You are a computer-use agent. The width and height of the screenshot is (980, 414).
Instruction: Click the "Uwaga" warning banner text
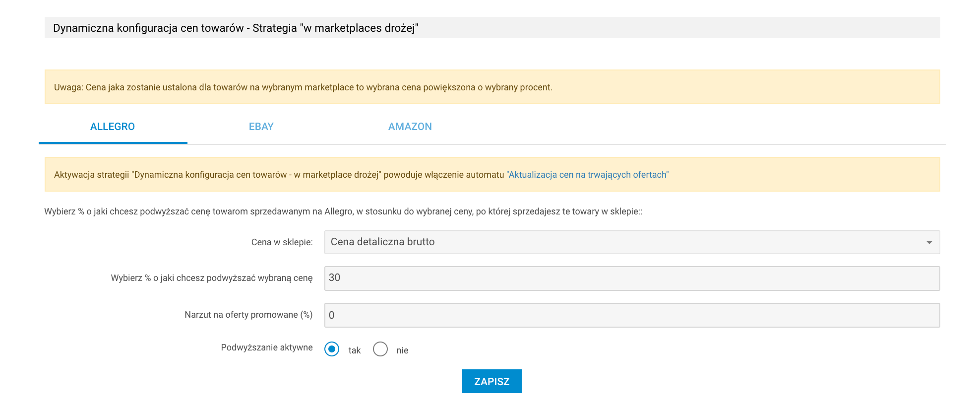point(303,87)
